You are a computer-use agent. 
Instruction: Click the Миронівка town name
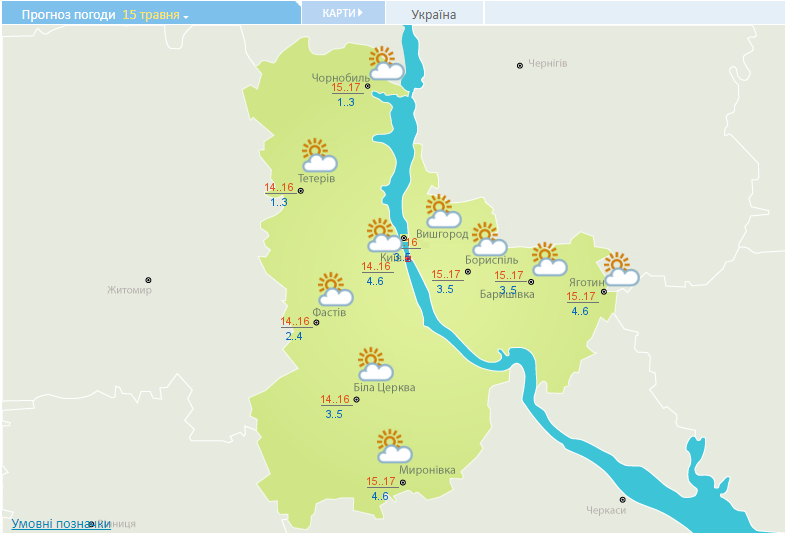coord(426,470)
